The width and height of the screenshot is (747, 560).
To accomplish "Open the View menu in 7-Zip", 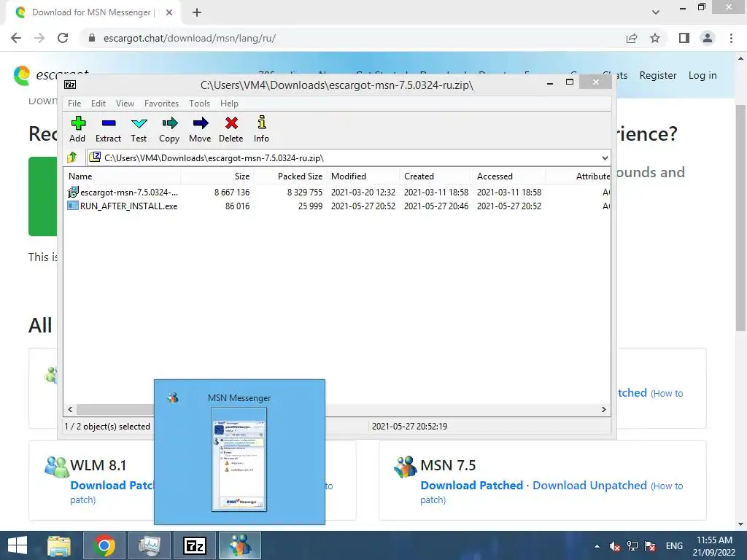I will pyautogui.click(x=125, y=104).
